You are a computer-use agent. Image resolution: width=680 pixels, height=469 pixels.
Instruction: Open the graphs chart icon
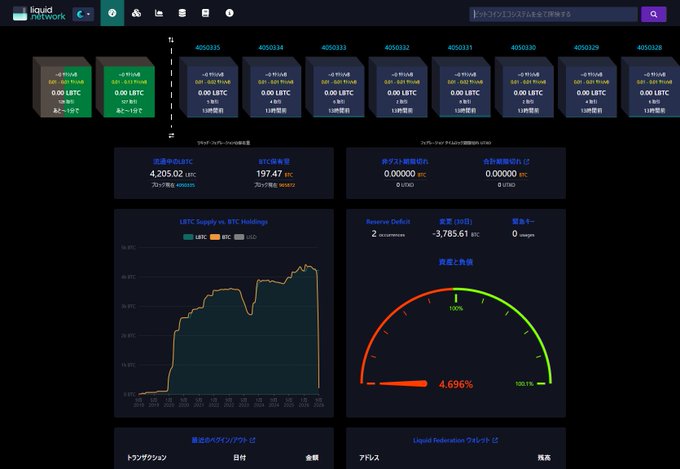pos(159,13)
